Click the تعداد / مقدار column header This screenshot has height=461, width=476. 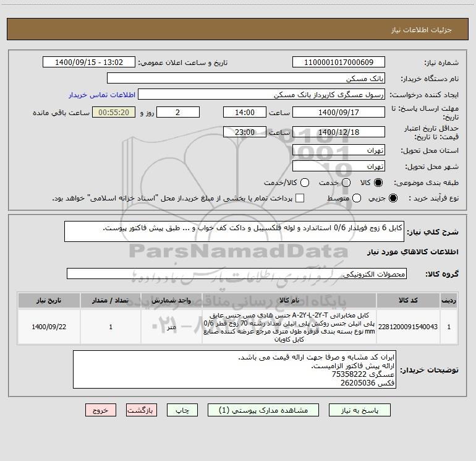(x=111, y=301)
